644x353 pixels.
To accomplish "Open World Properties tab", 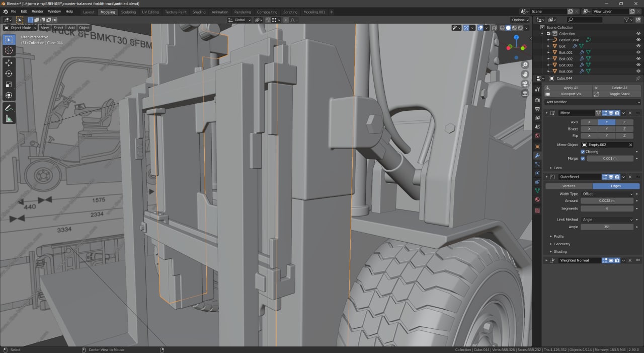I will [x=537, y=136].
